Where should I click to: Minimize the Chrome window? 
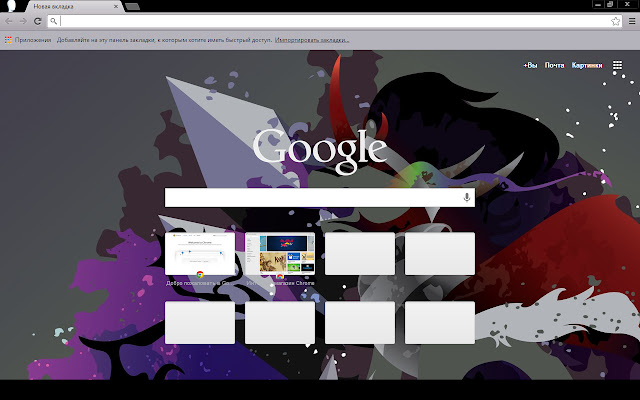coord(598,4)
